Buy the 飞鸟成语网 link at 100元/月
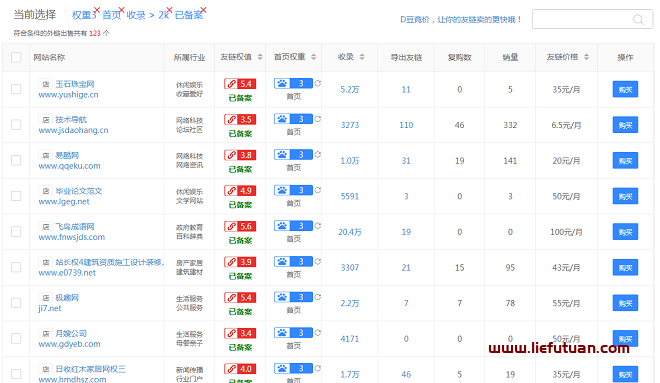This screenshot has height=383, width=660. [625, 231]
